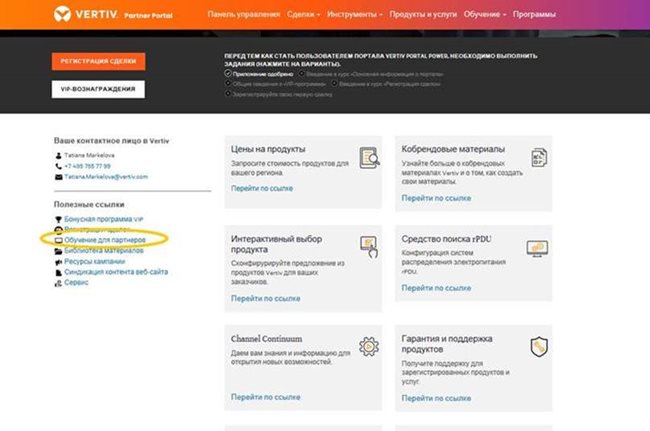
Task: Click the Vertiv Partner Portal logo
Action: [113, 15]
